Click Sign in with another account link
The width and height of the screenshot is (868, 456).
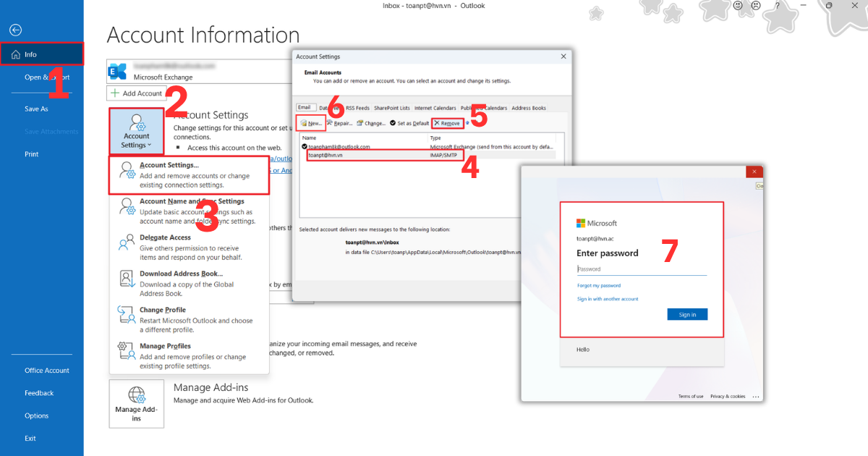click(x=608, y=299)
